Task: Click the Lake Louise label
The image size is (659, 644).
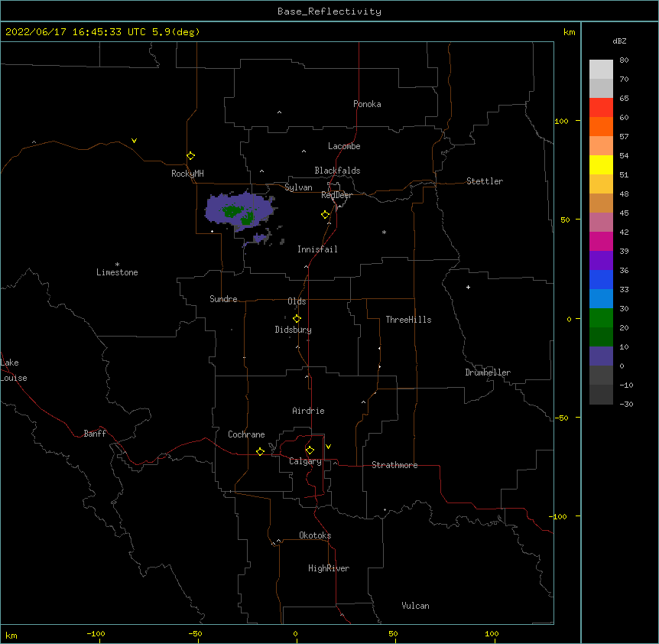Action: click(14, 370)
